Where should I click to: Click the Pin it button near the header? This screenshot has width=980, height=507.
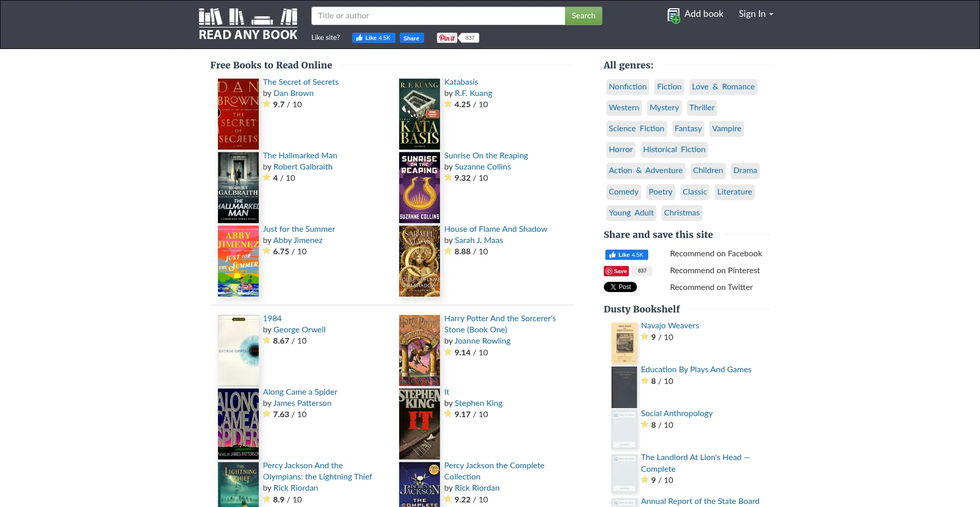point(447,37)
